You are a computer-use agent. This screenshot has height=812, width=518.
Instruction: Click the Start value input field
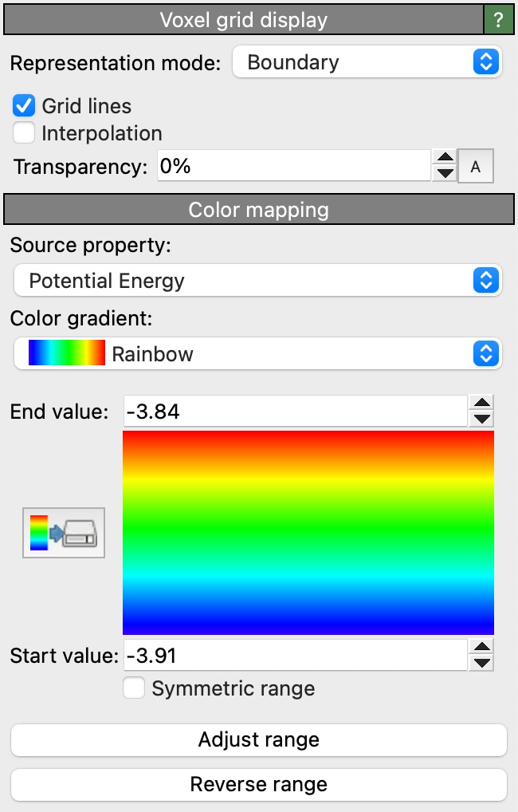293,656
